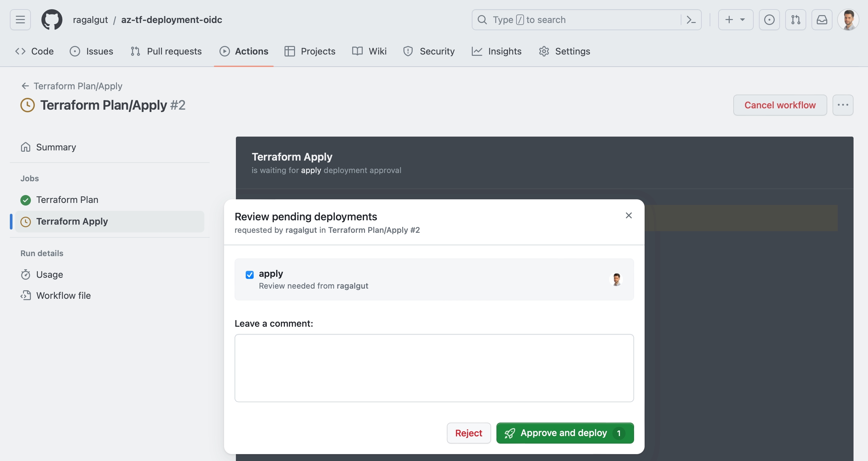Close the Review pending deployments dialog
This screenshot has height=461, width=868.
628,215
